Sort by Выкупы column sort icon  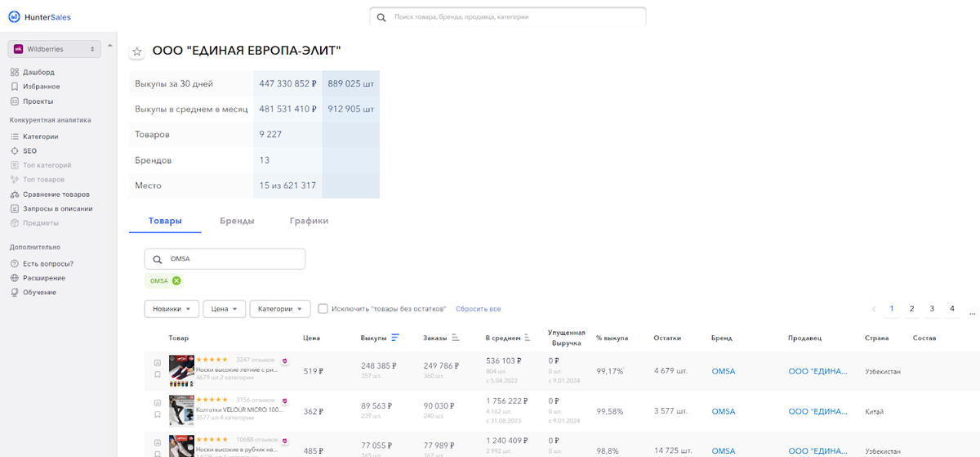pos(395,337)
